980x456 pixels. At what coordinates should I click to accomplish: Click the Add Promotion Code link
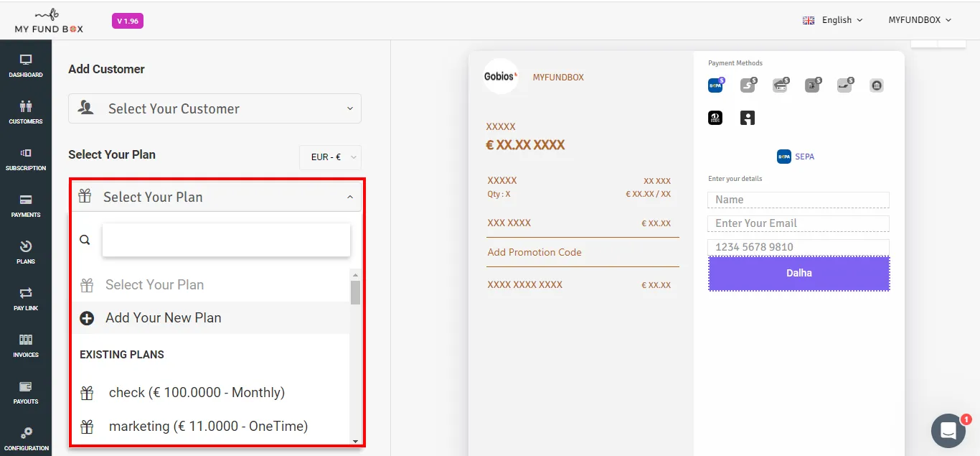pos(534,252)
